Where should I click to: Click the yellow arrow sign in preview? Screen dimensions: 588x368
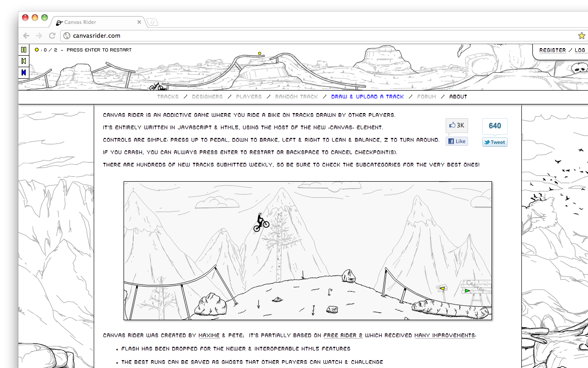(442, 288)
